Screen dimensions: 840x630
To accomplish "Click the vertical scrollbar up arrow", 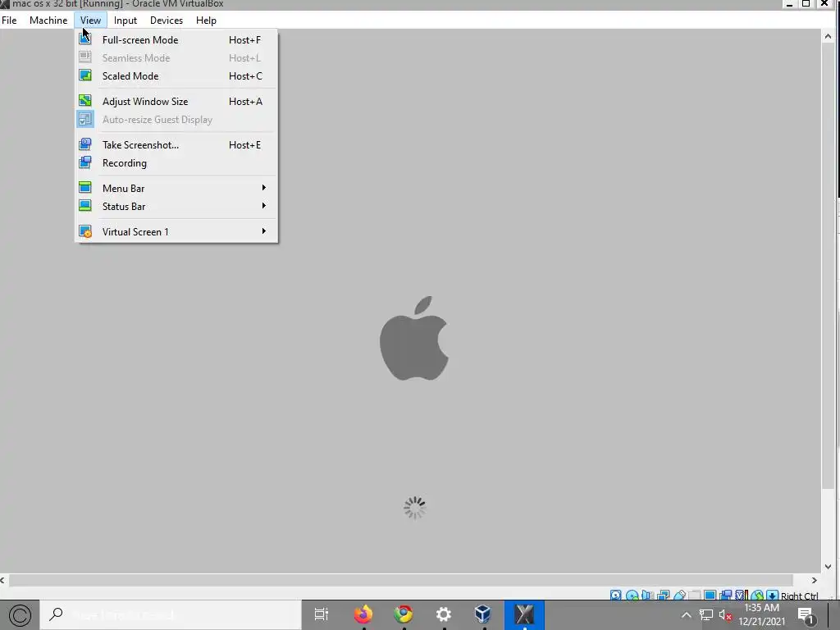I will coord(828,36).
